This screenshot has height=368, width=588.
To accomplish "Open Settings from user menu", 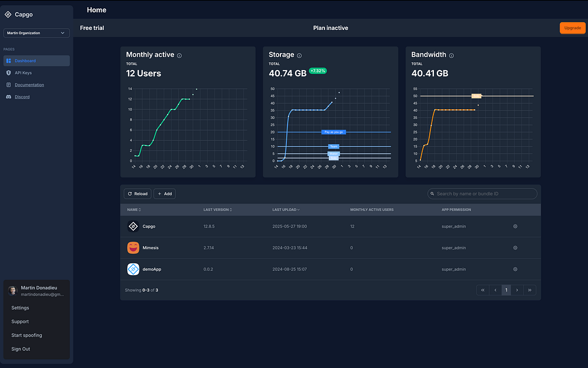I will [20, 307].
